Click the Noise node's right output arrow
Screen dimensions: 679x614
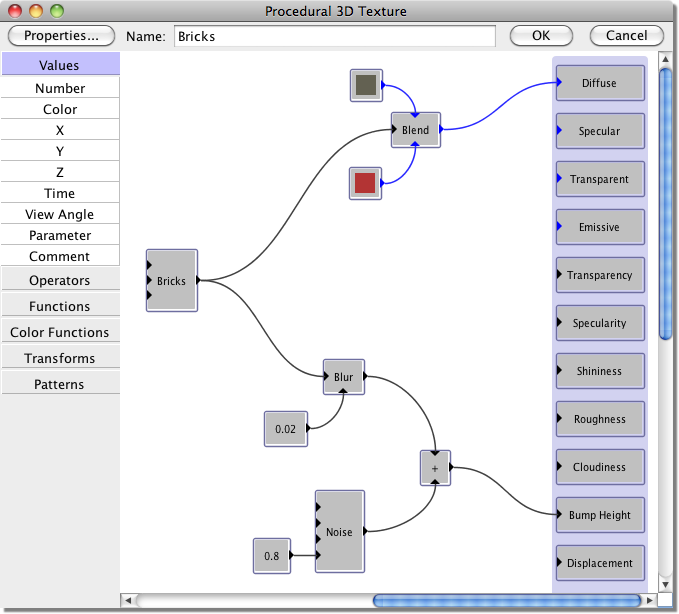coord(365,531)
